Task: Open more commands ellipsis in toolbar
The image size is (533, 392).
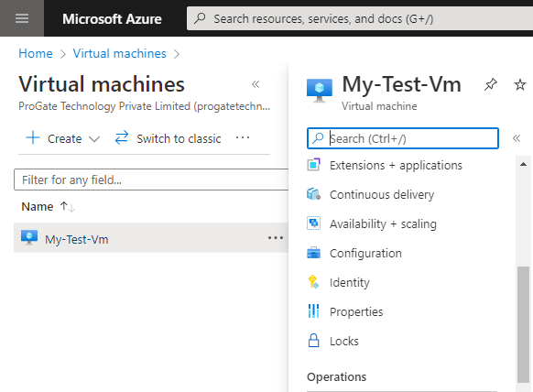Action: [243, 137]
